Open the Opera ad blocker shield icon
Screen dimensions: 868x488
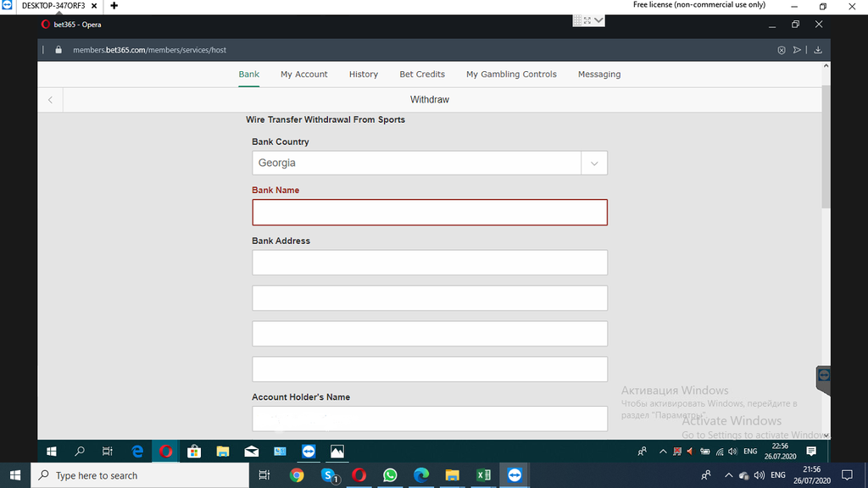[781, 50]
